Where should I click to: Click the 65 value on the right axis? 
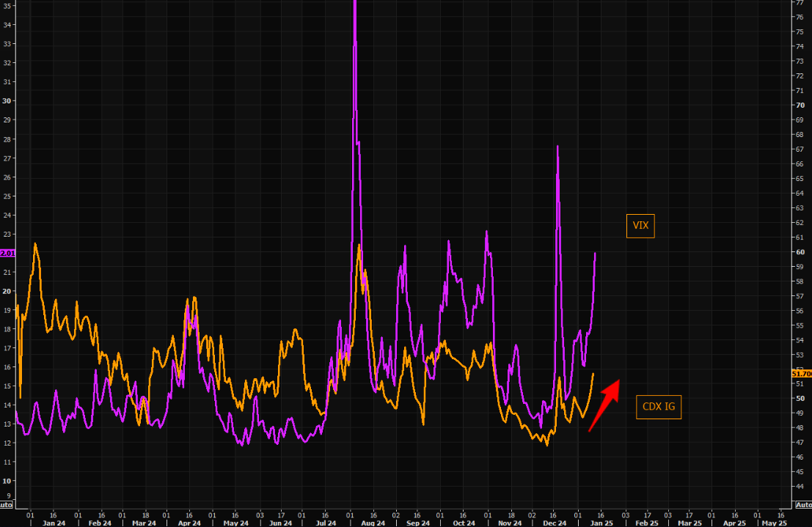[800, 179]
